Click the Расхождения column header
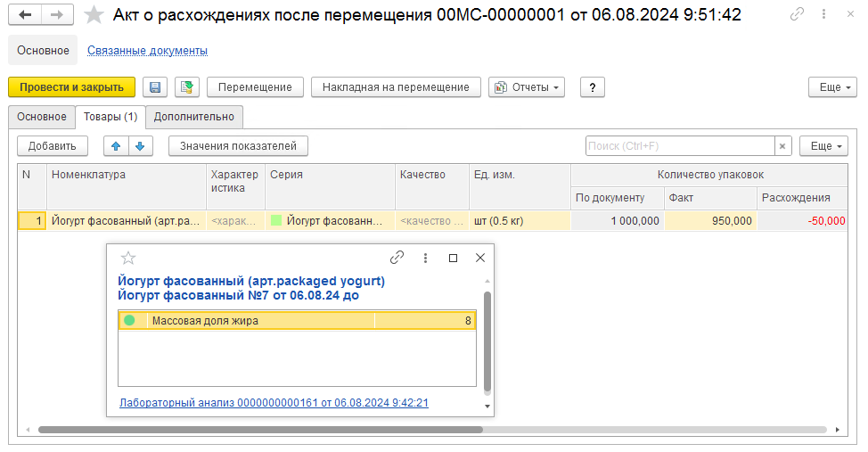This screenshot has height=452, width=868. coord(801,198)
